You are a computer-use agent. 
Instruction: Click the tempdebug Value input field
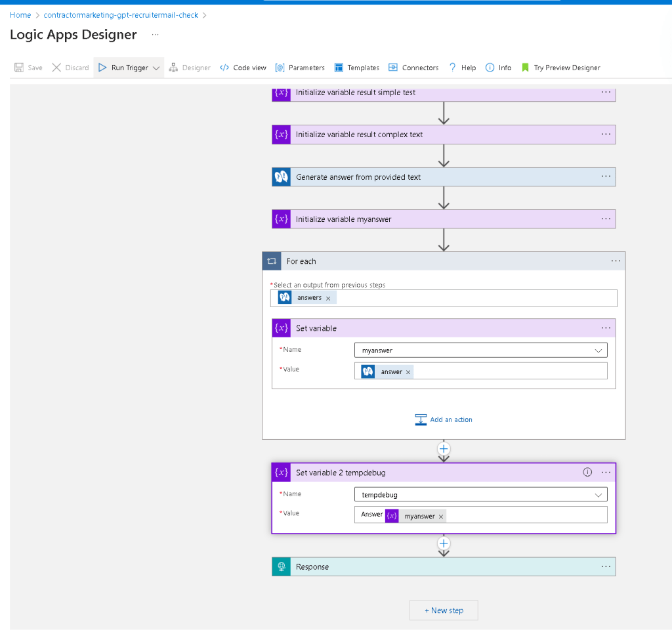[480, 515]
